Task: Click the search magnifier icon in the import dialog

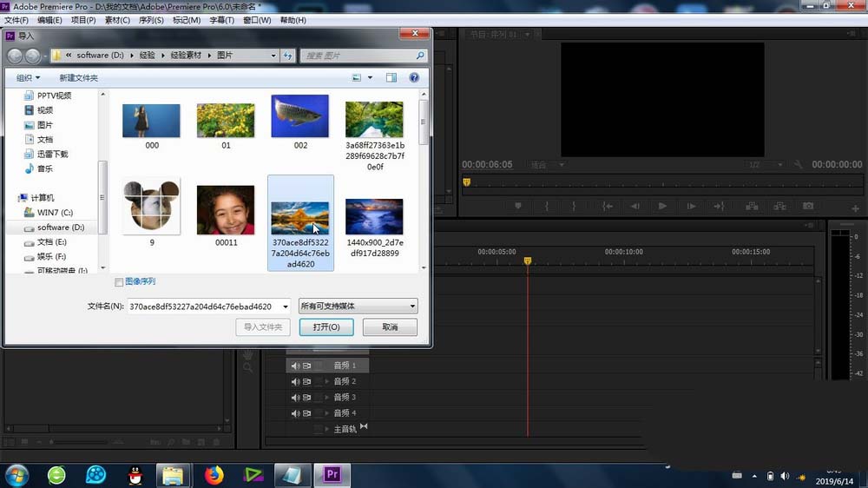Action: point(420,56)
